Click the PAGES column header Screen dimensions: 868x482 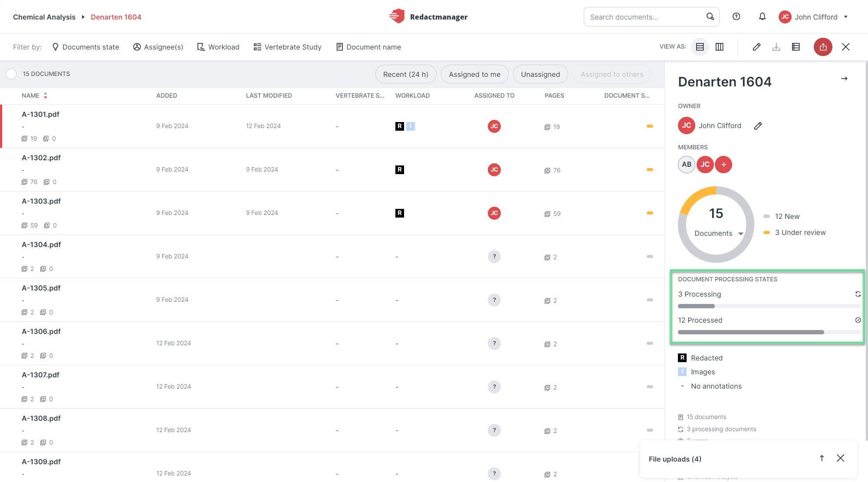pos(554,96)
